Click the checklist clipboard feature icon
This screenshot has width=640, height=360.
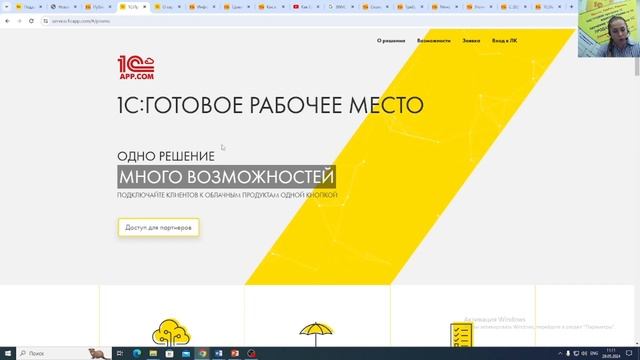click(x=461, y=335)
